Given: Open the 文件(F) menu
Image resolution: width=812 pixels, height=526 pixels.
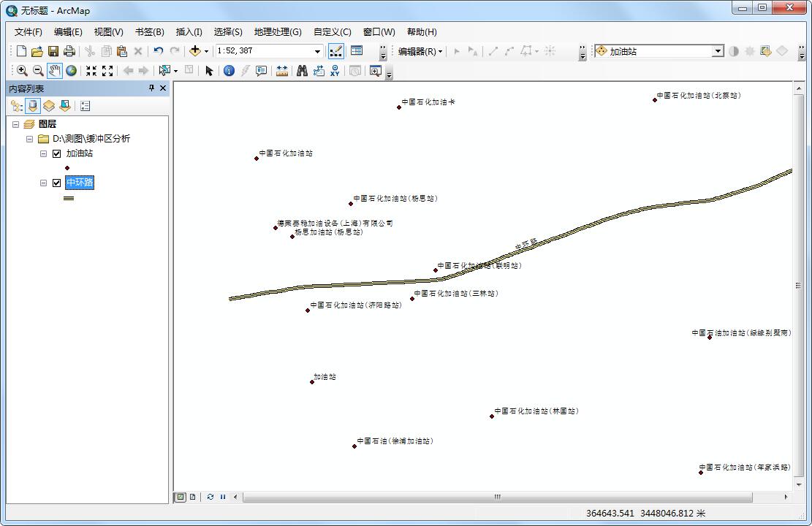Looking at the screenshot, I should (x=28, y=32).
